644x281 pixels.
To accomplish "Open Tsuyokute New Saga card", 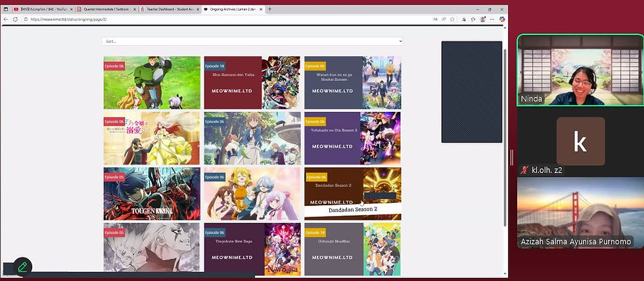I will [252, 249].
